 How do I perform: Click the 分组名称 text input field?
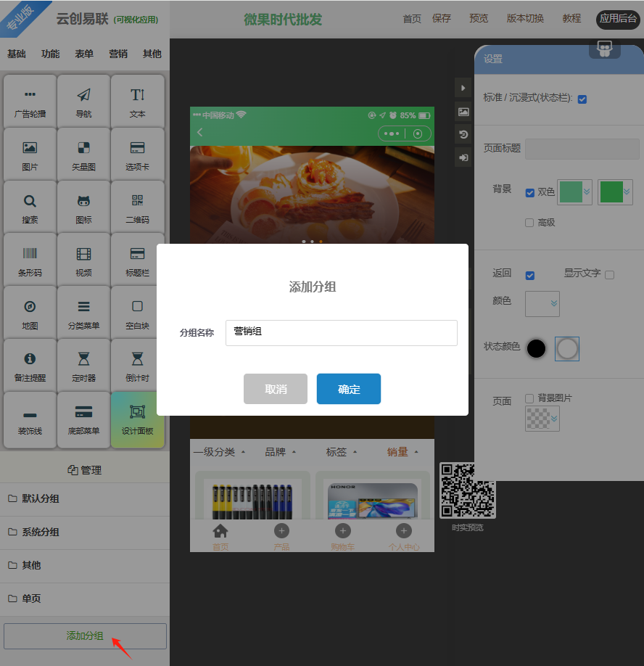(341, 333)
